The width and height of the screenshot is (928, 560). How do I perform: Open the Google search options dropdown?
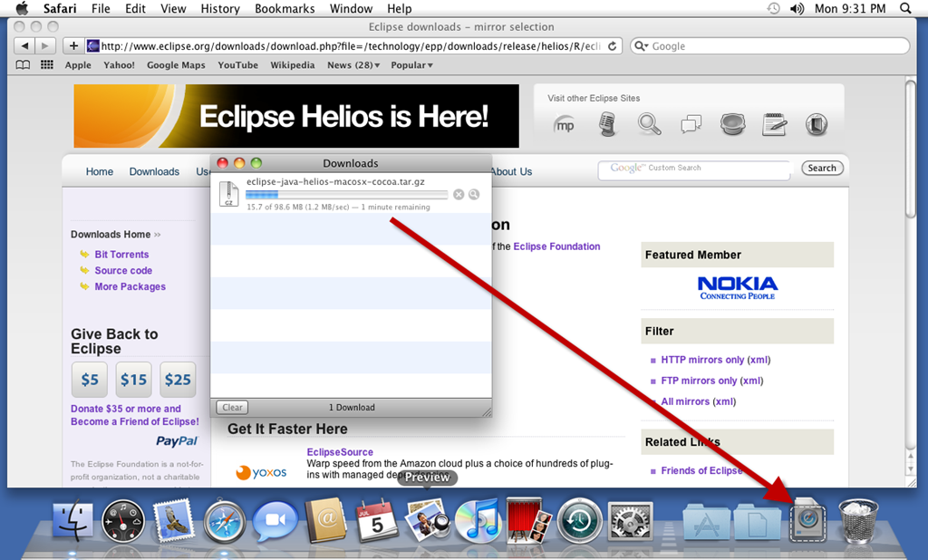642,46
